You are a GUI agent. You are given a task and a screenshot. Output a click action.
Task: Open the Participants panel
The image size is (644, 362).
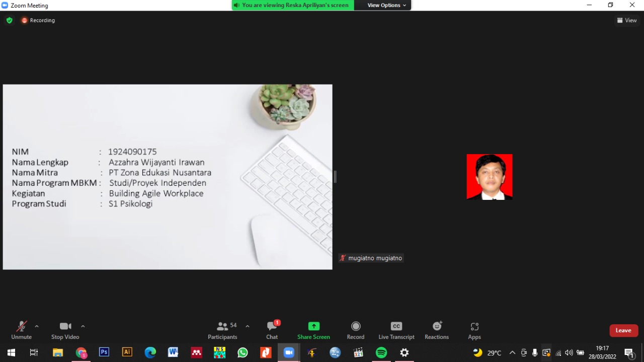(222, 330)
